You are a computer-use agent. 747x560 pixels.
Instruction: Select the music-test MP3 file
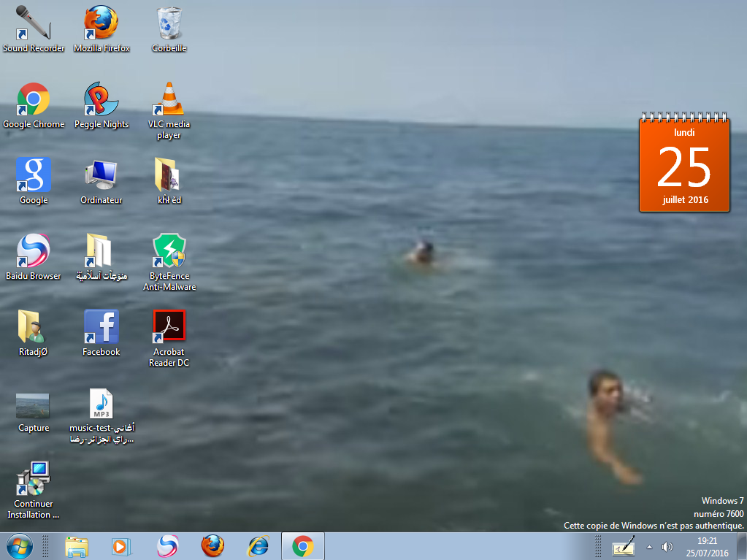point(101,404)
